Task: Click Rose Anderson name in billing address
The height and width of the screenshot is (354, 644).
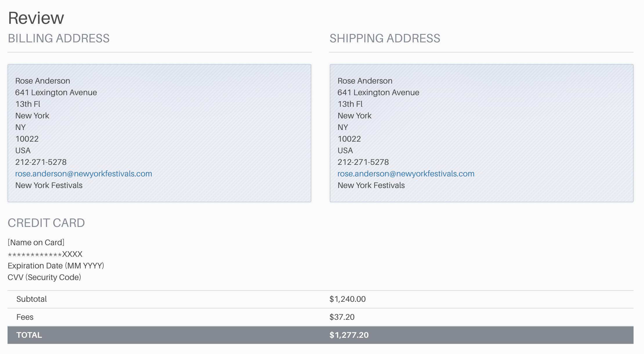Action: click(x=43, y=81)
